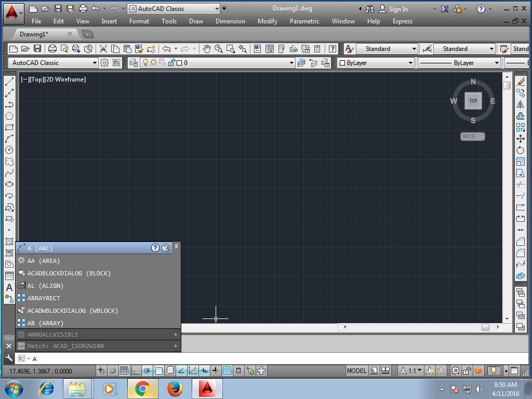The image size is (532, 399).
Task: Toggle Ortho mode on
Action: tap(134, 371)
